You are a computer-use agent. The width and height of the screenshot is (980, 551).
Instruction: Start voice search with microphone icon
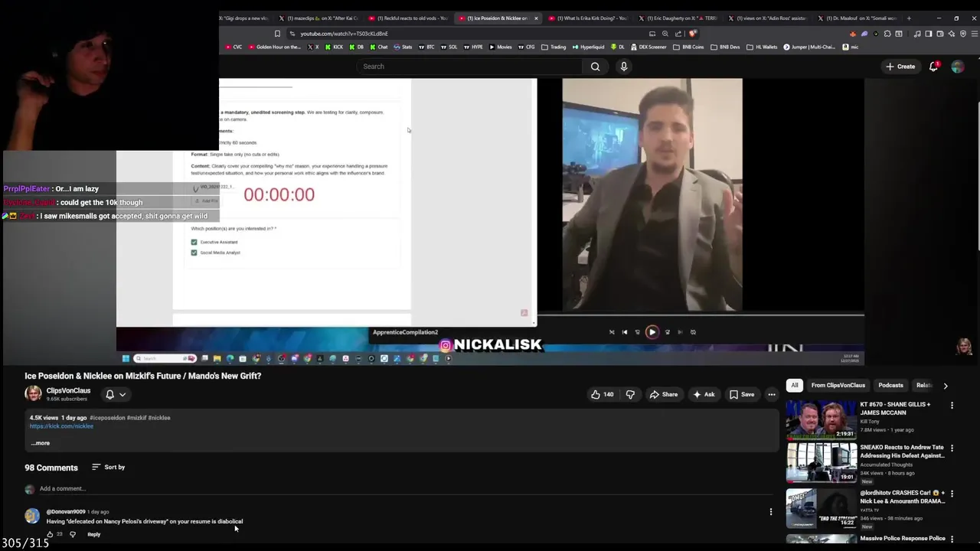tap(624, 67)
